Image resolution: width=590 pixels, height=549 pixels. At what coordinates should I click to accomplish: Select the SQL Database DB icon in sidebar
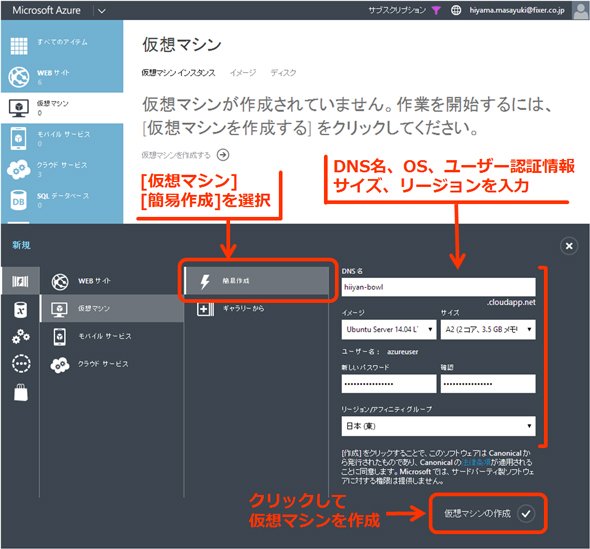click(x=18, y=201)
